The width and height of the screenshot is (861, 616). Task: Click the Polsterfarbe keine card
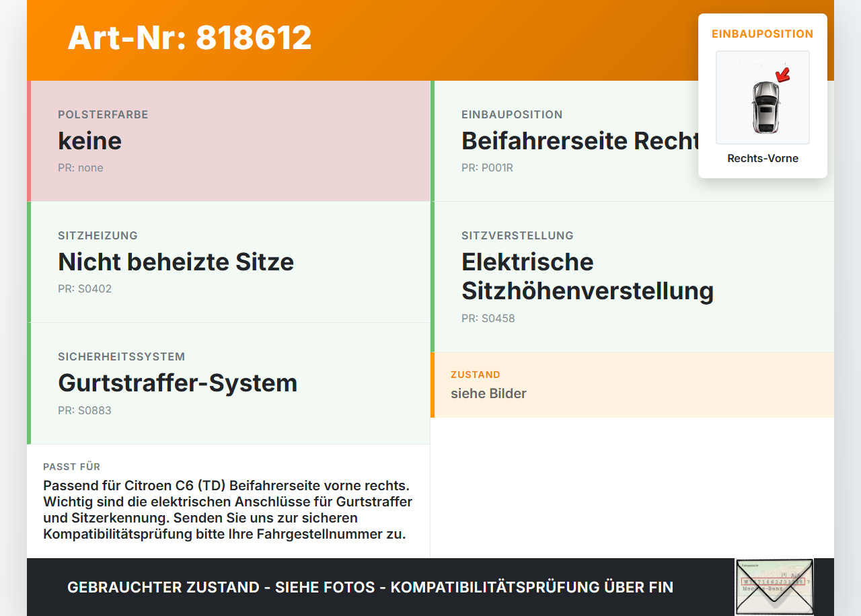point(229,141)
